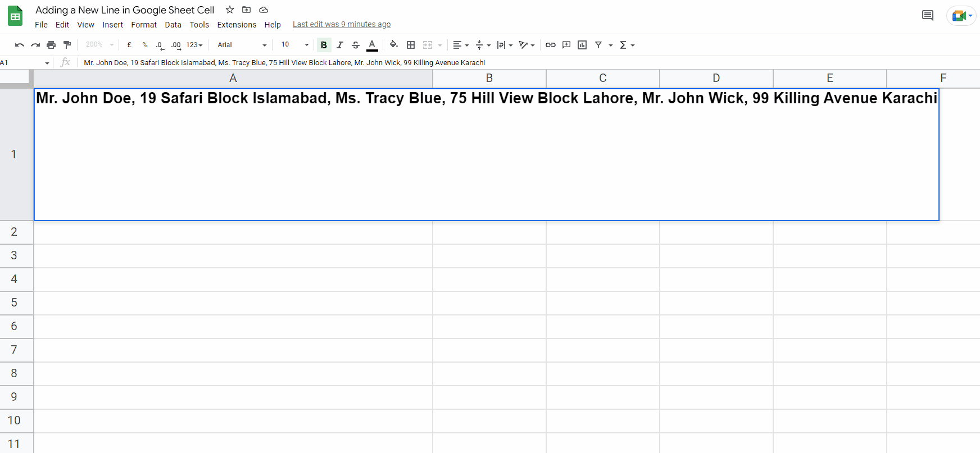The width and height of the screenshot is (980, 453).
Task: Open Google Meet call options
Action: click(x=961, y=16)
